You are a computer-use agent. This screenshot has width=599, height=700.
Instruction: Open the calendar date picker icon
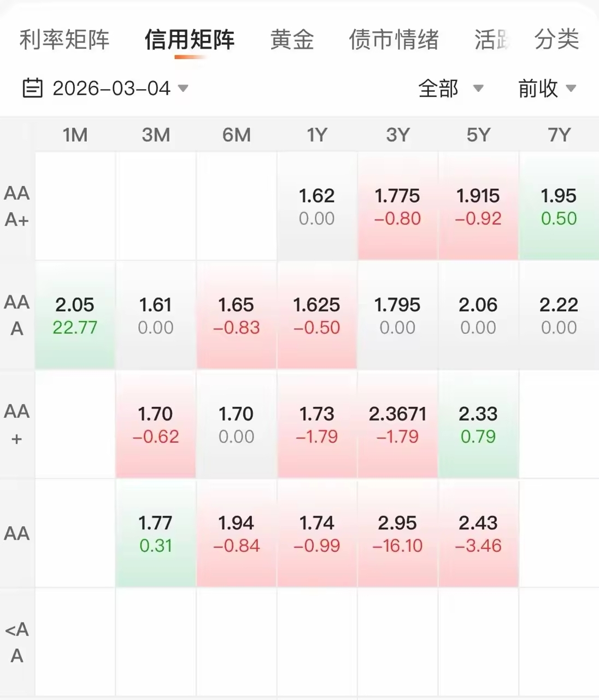coord(32,88)
